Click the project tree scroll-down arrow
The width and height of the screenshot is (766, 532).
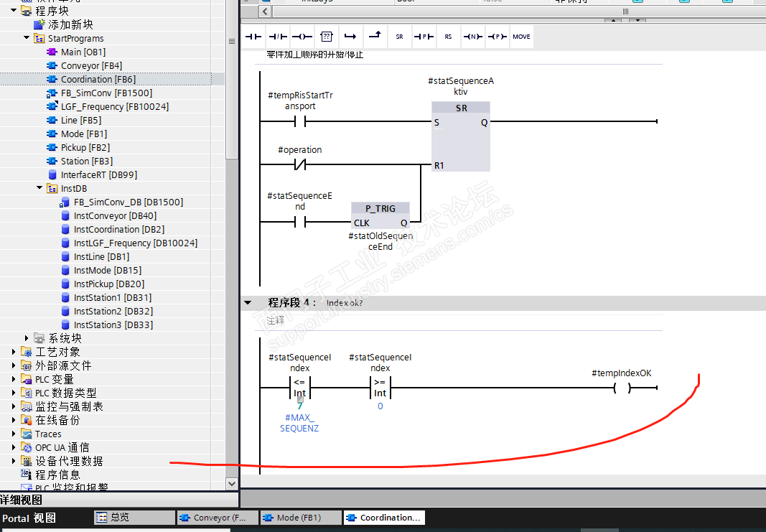point(232,484)
